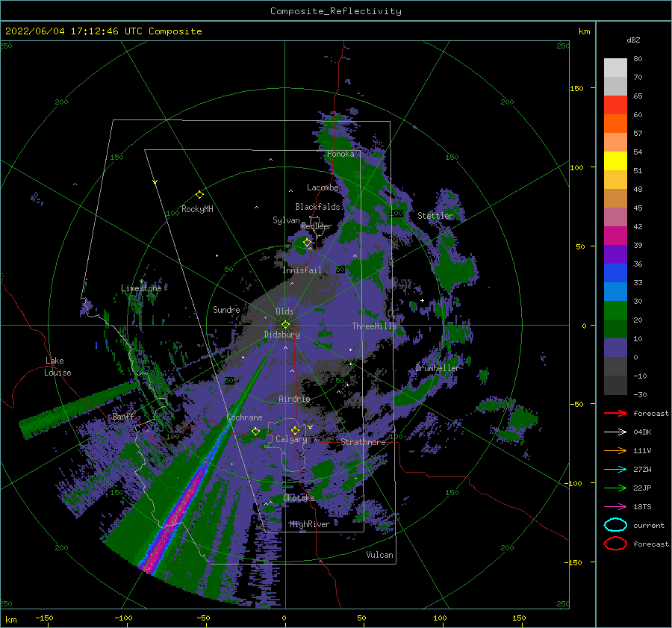Click the yellow diamond marker below Cochrane
672x628 pixels.
(x=255, y=431)
